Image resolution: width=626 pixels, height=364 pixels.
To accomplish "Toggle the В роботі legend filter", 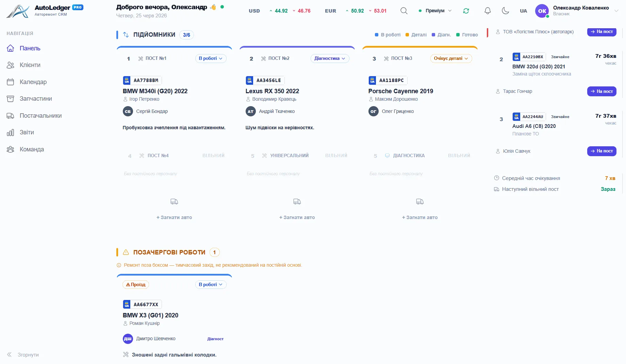I will click(x=388, y=35).
